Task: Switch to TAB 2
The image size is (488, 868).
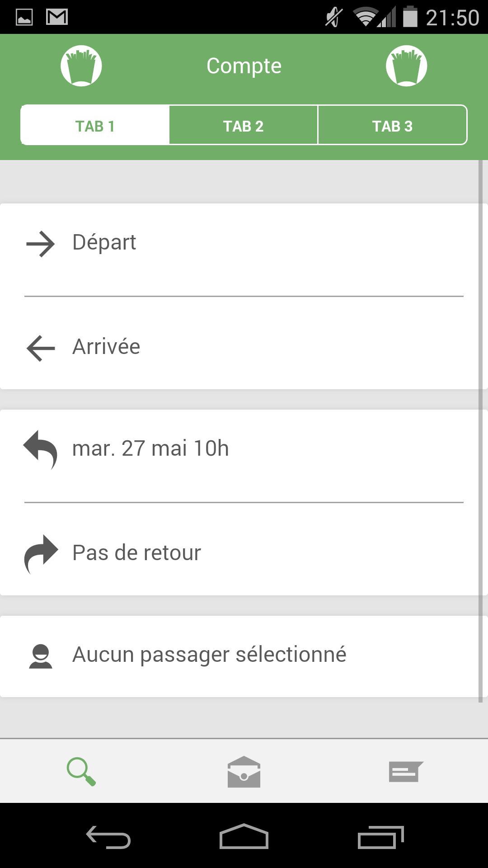Action: 244,126
